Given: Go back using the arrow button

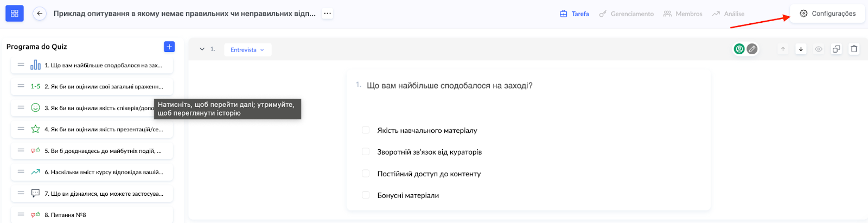Looking at the screenshot, I should coord(40,14).
